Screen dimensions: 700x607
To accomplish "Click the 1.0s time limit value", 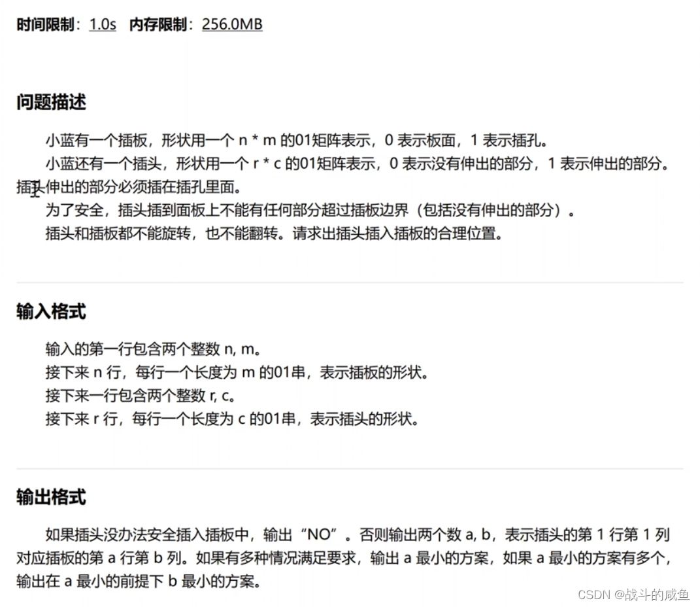I will point(103,24).
